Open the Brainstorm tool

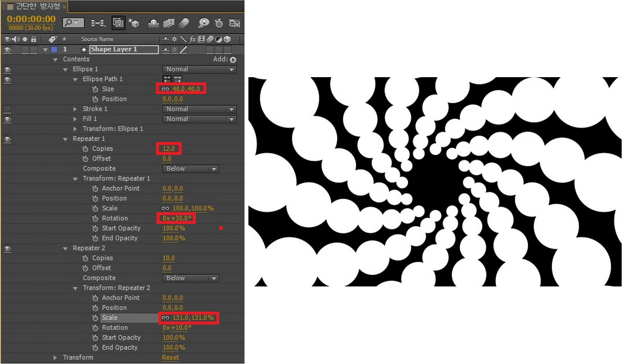[x=203, y=23]
